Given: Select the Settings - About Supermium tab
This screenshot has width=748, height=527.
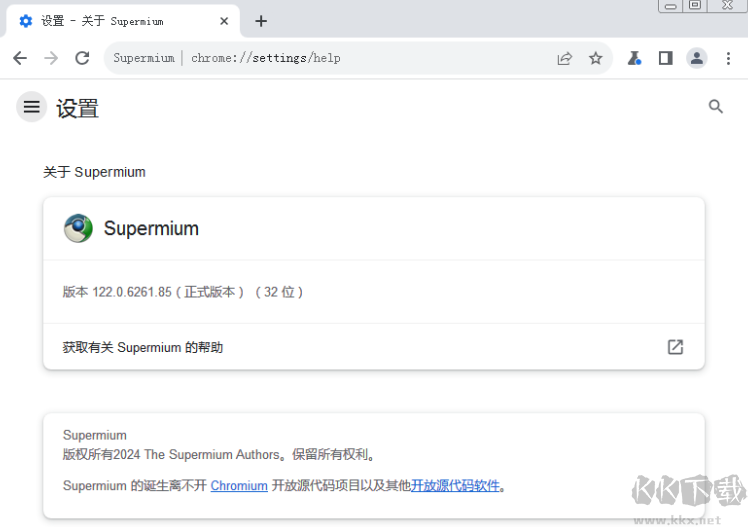Looking at the screenshot, I should [x=122, y=21].
